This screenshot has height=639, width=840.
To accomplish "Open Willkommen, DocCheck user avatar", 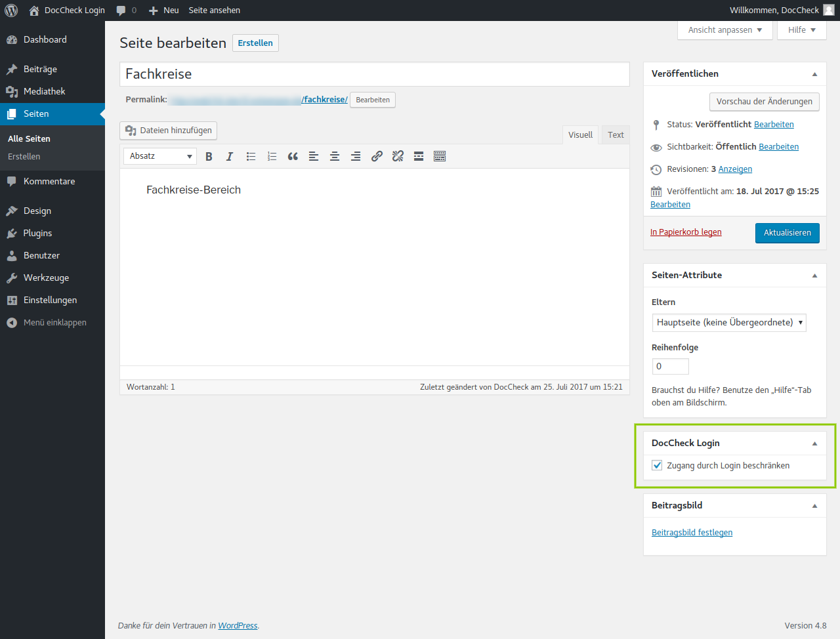I will 829,10.
